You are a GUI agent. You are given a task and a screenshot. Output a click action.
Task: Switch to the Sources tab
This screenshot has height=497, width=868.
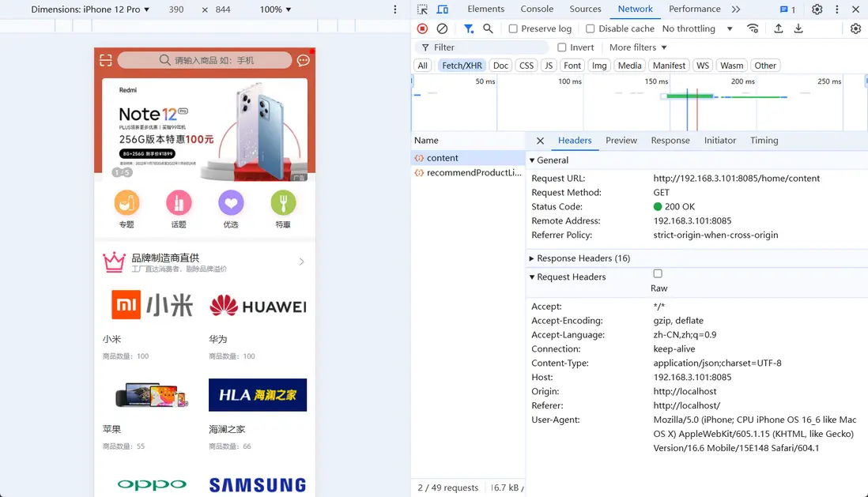click(x=585, y=9)
